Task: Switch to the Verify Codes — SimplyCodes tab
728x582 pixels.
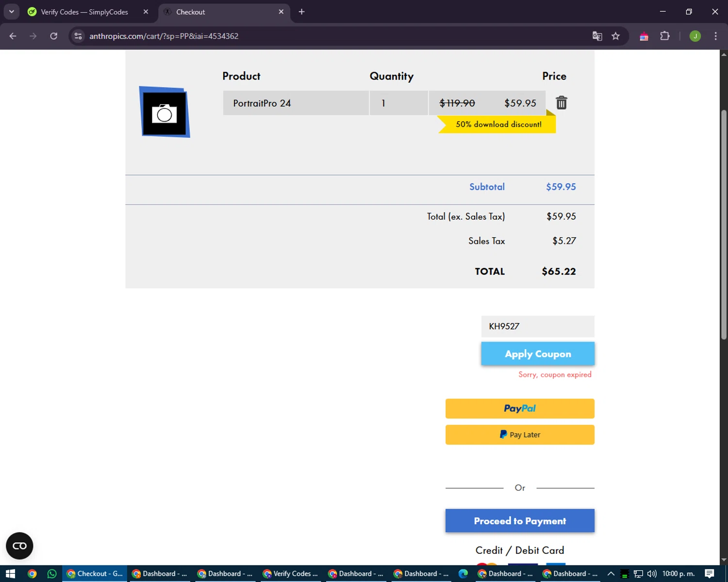Action: 84,12
